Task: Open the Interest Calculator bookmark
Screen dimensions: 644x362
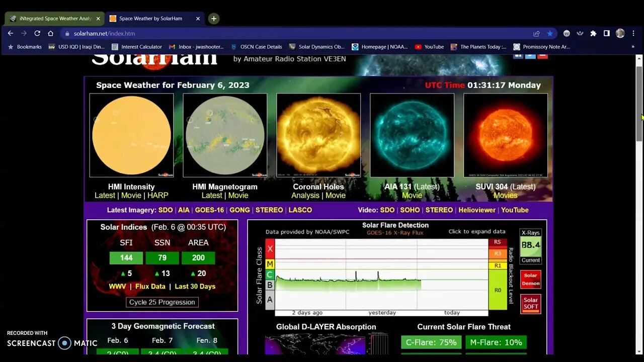Action: (137, 47)
